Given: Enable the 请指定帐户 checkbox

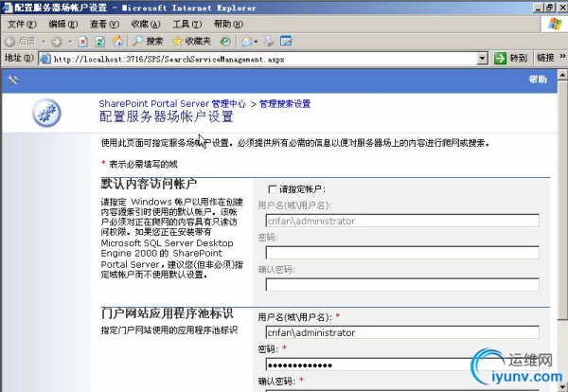Looking at the screenshot, I should tap(273, 189).
